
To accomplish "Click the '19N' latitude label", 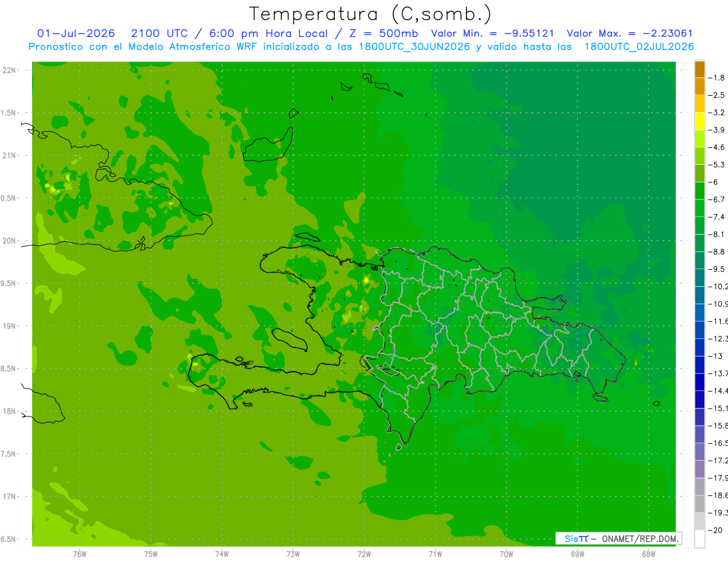I will tap(9, 326).
